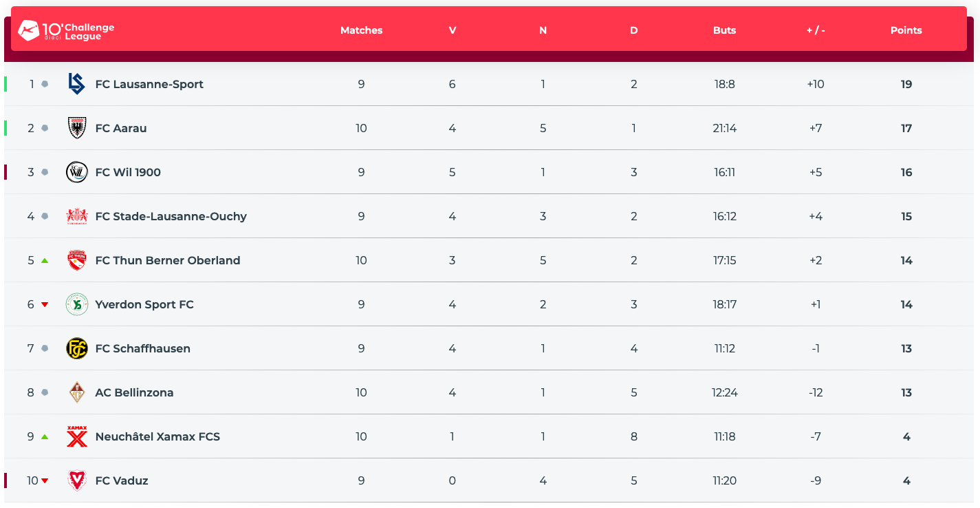
Task: Click the FC Aarau eagle crest
Action: (x=77, y=128)
